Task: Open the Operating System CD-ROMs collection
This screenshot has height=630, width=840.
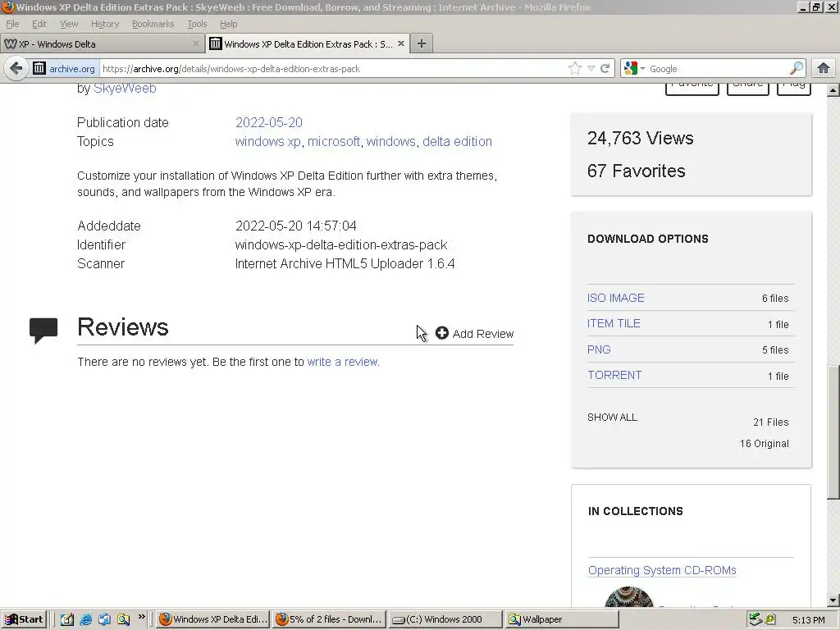Action: pos(662,571)
